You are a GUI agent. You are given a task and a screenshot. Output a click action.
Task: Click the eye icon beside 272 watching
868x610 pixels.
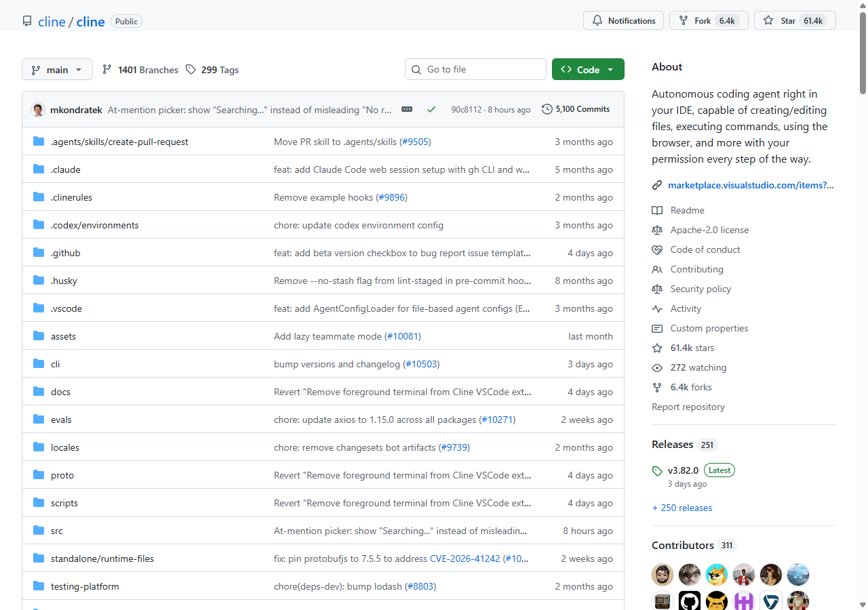657,367
